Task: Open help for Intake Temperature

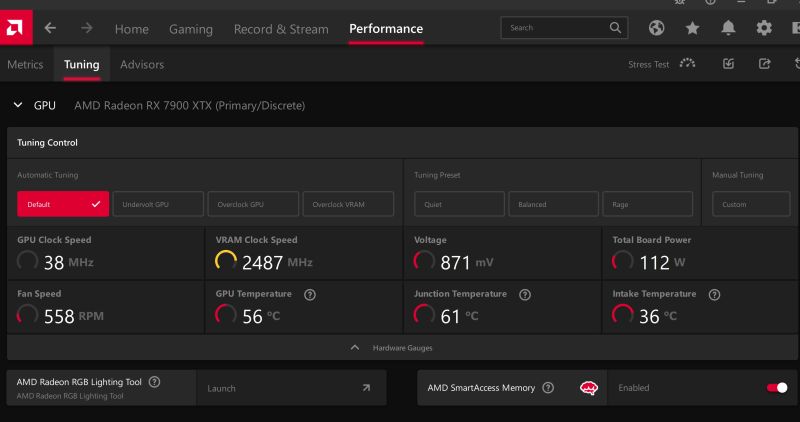Action: [x=714, y=294]
